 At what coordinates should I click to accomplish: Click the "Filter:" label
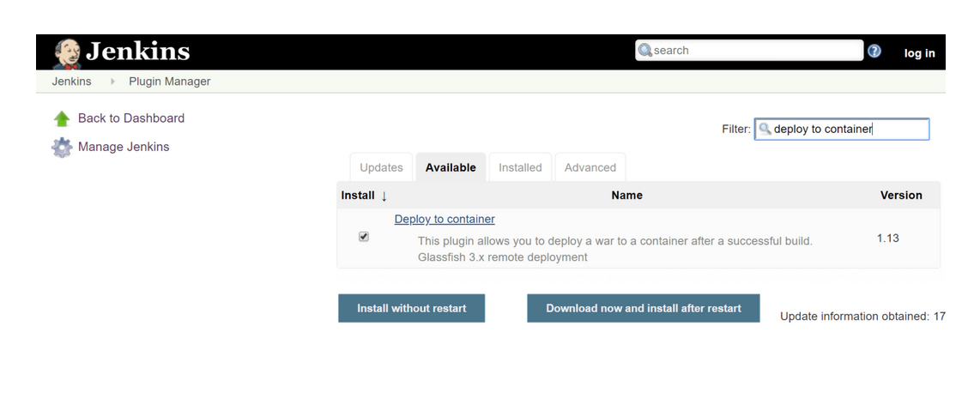tap(736, 129)
